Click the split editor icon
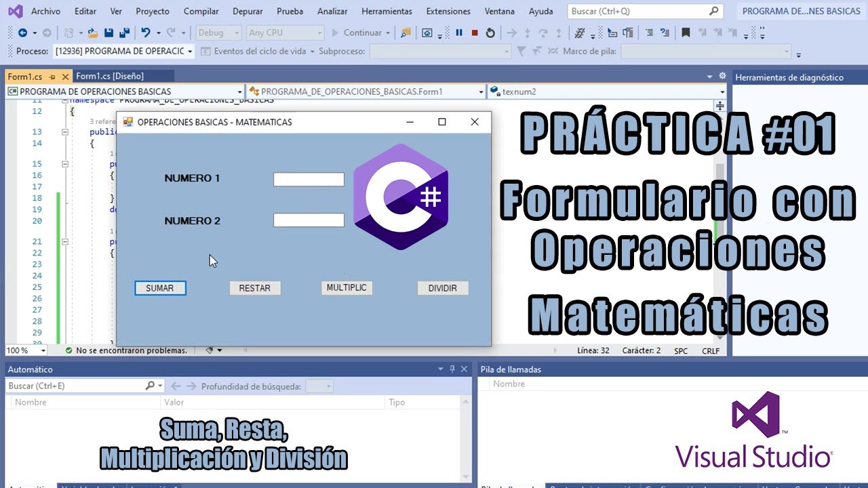Screen dimensions: 868x488 (x=719, y=106)
